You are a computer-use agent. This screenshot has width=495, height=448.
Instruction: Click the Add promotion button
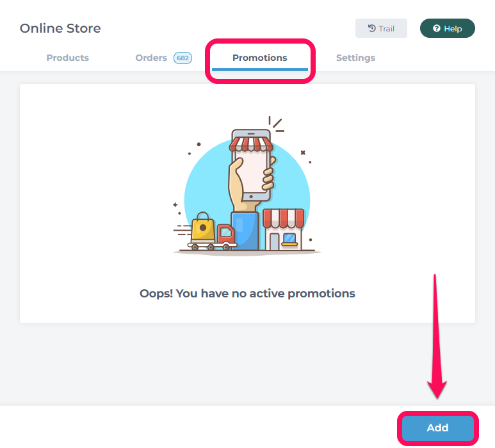point(437,427)
